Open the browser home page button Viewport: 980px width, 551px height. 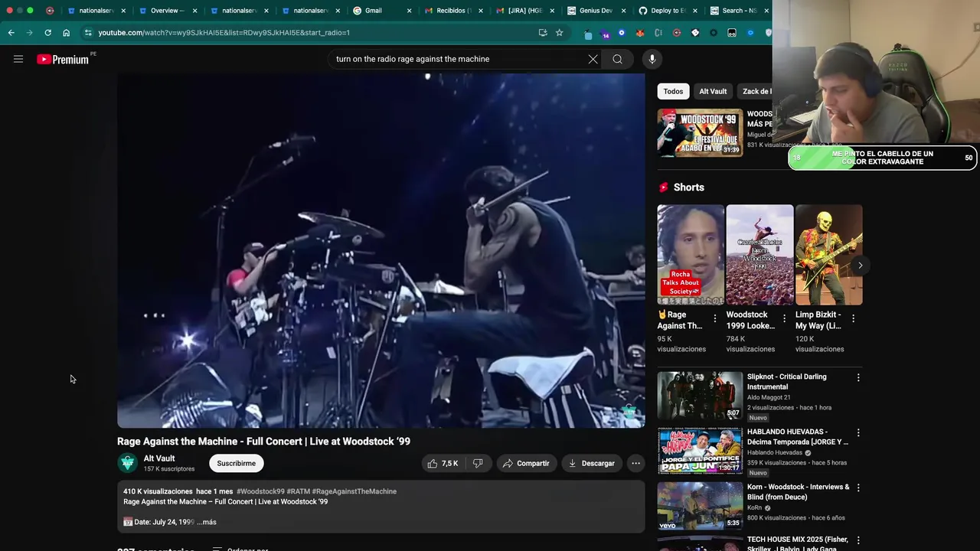[66, 33]
